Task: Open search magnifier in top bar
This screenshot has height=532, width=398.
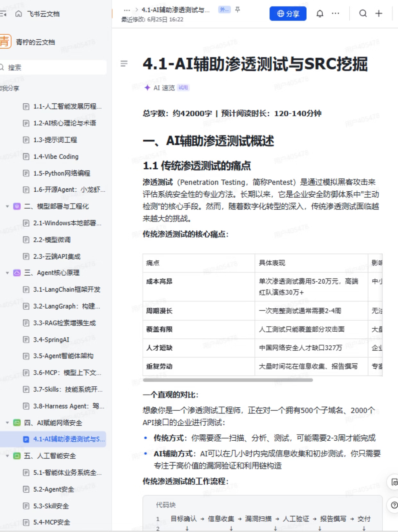Action: click(x=363, y=13)
